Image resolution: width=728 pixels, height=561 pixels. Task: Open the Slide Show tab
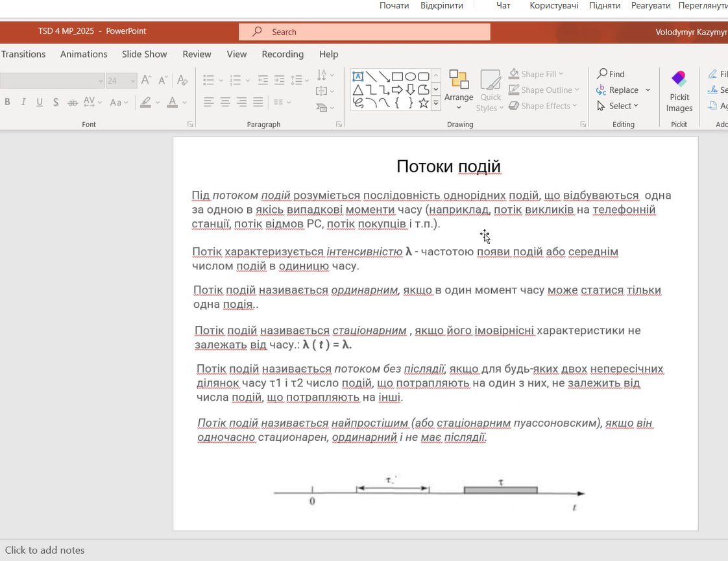[144, 54]
